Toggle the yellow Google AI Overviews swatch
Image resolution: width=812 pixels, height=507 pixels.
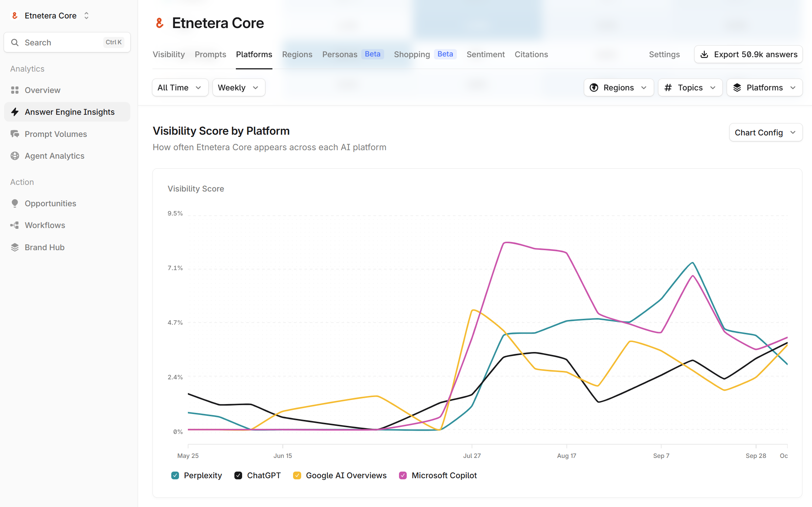(x=297, y=475)
